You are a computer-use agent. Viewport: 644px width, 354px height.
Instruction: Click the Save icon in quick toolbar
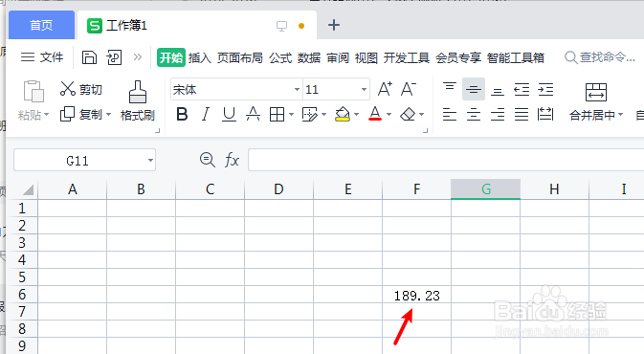pos(89,57)
